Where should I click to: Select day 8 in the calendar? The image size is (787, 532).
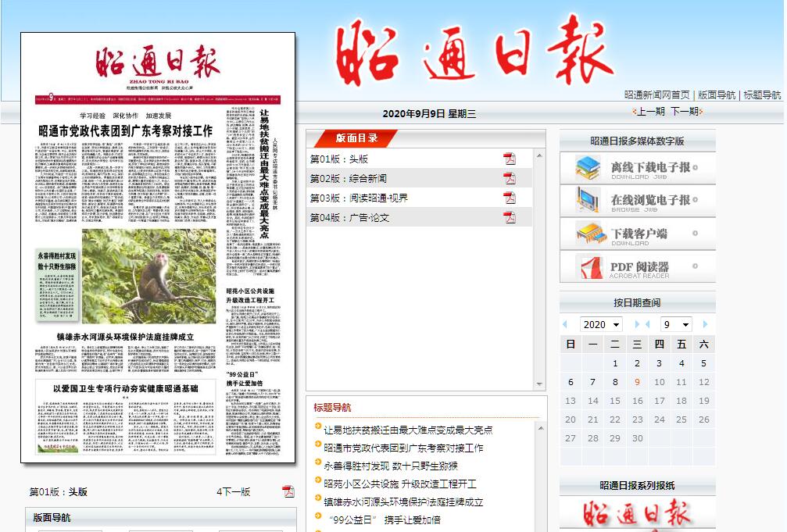click(615, 382)
